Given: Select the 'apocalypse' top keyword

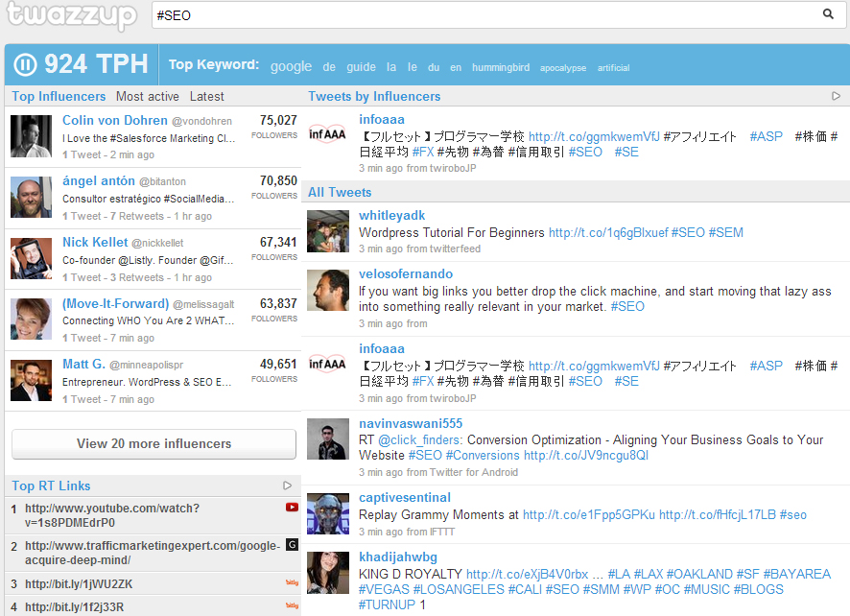Looking at the screenshot, I should click(x=563, y=68).
